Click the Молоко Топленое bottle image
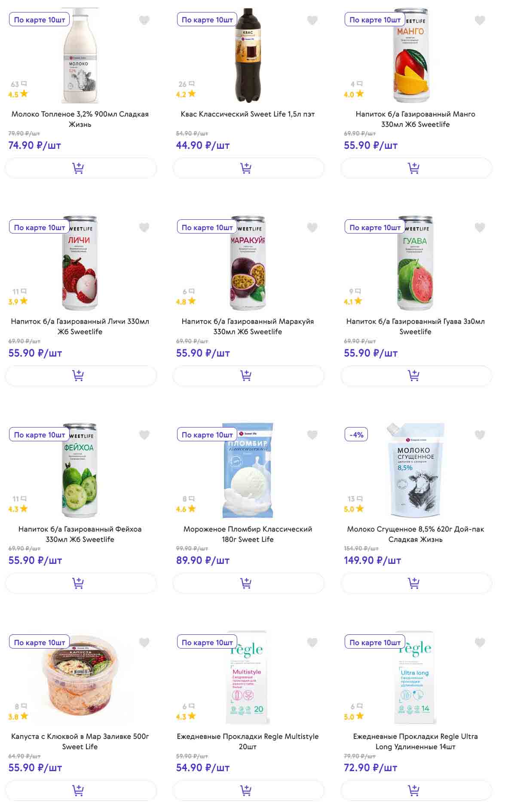The width and height of the screenshot is (511, 812). pos(80,56)
